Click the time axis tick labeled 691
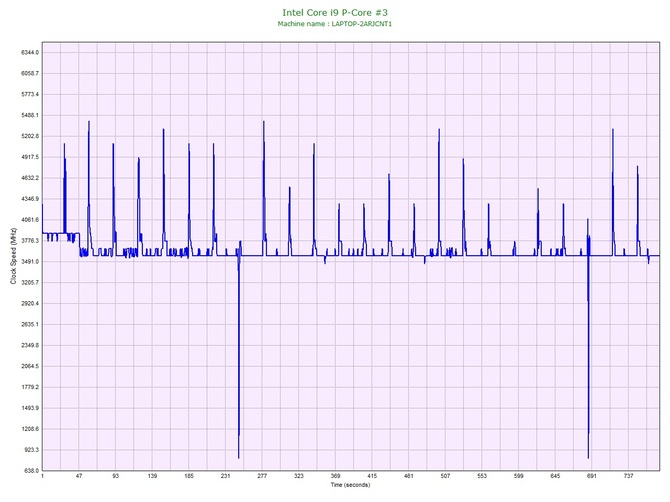Image resolution: width=670 pixels, height=502 pixels. [x=592, y=476]
